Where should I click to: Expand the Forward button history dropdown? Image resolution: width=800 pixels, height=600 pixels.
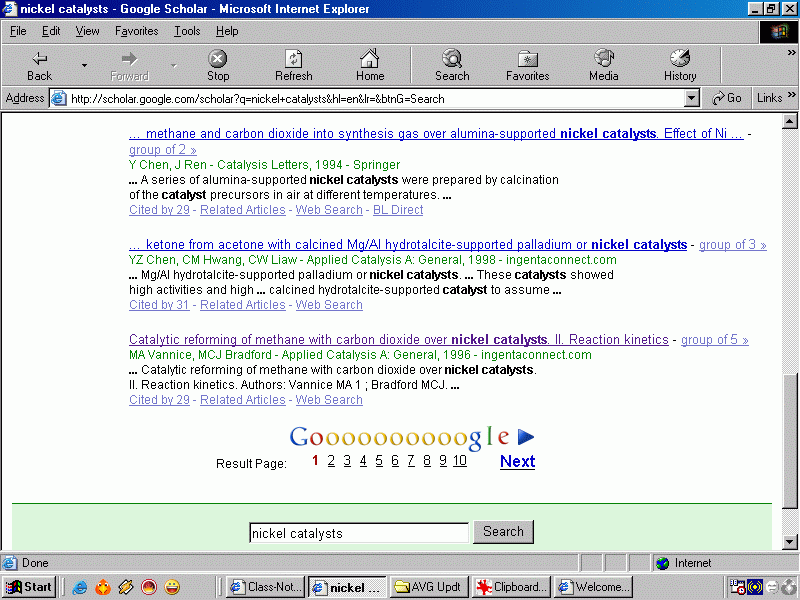174,65
